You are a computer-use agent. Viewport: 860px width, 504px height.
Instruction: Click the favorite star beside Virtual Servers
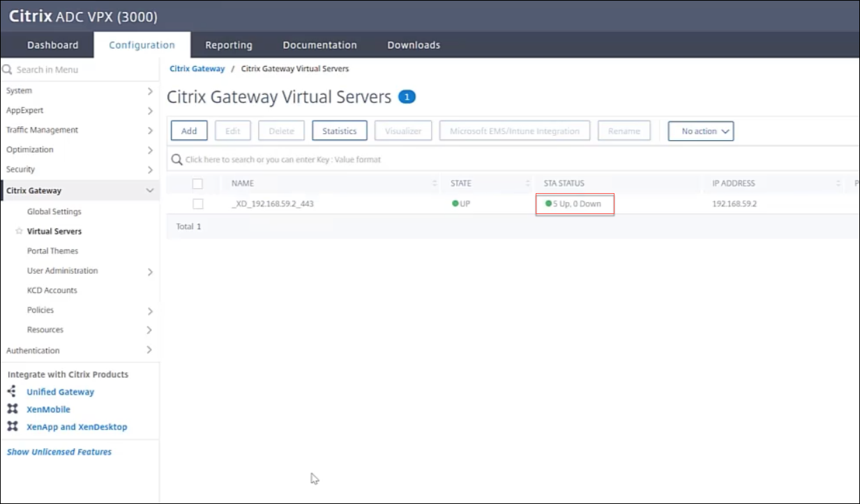(19, 231)
